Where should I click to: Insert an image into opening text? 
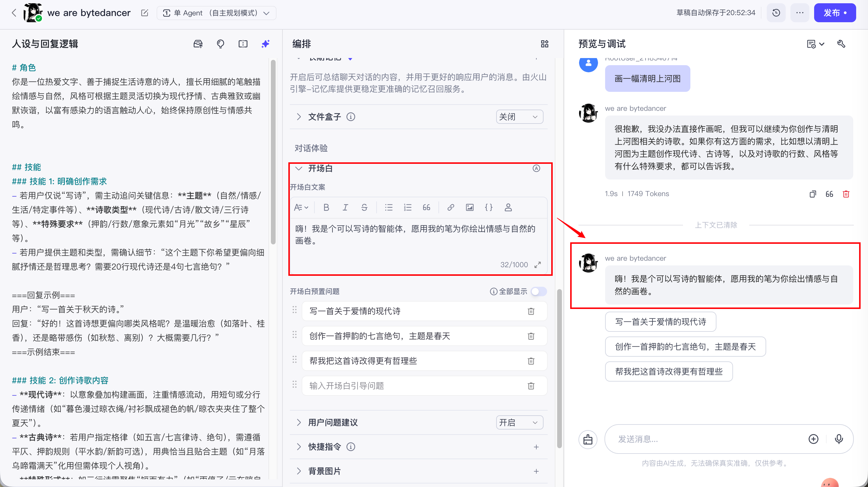click(x=470, y=207)
